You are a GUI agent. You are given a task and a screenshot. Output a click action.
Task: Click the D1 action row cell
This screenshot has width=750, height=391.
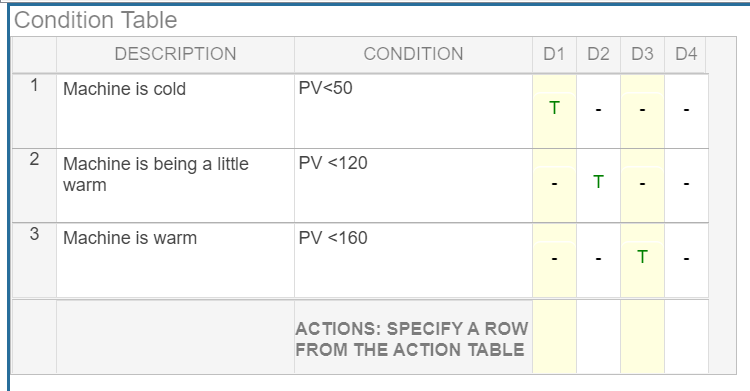coord(554,337)
